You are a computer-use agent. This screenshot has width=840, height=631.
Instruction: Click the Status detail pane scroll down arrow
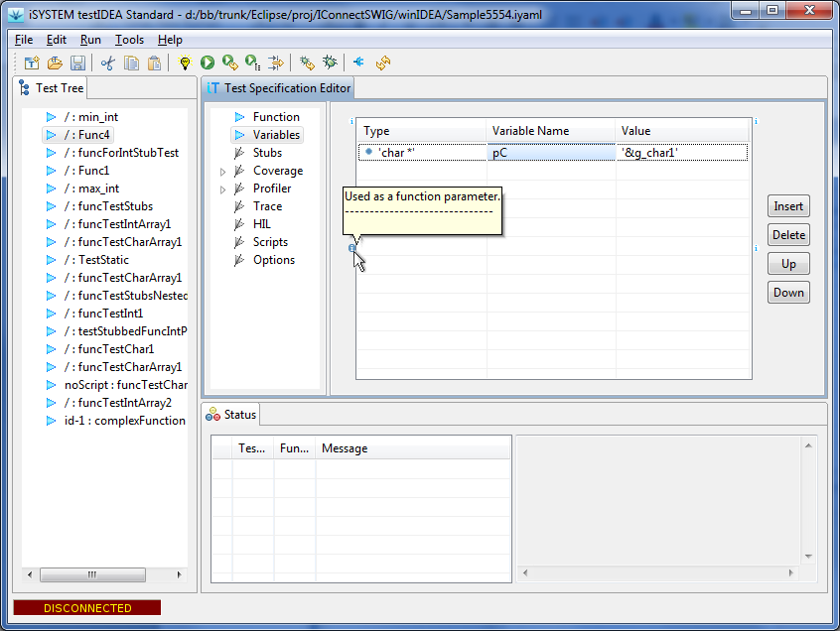tap(808, 557)
